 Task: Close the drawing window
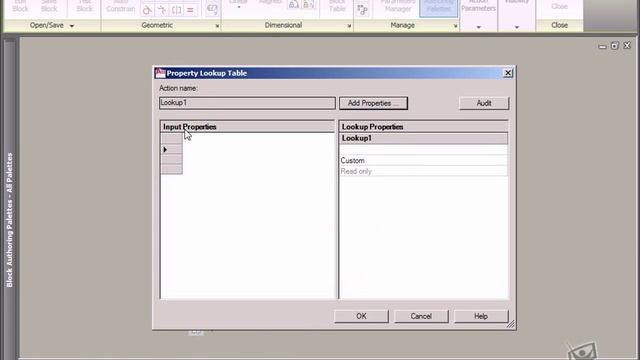point(627,46)
